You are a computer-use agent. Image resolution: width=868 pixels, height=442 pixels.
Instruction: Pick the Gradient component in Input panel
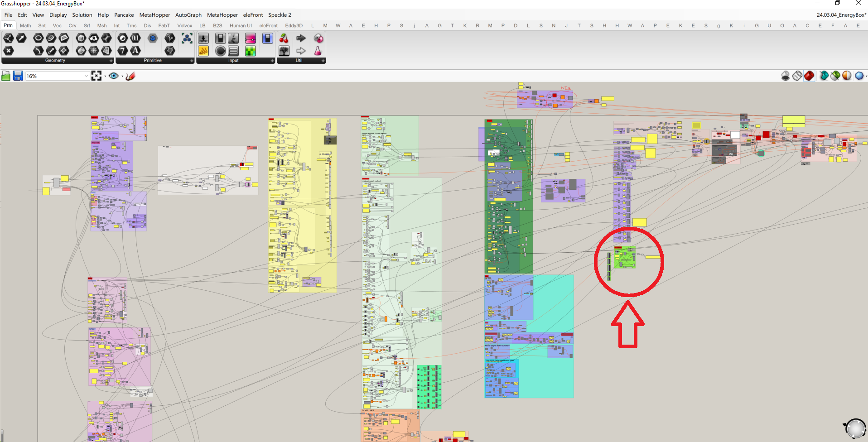(x=251, y=38)
